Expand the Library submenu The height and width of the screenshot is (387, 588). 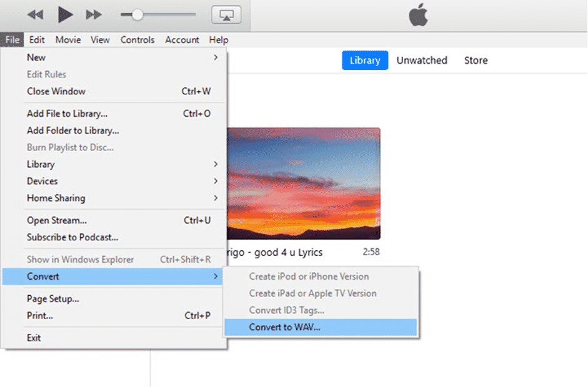pos(41,164)
